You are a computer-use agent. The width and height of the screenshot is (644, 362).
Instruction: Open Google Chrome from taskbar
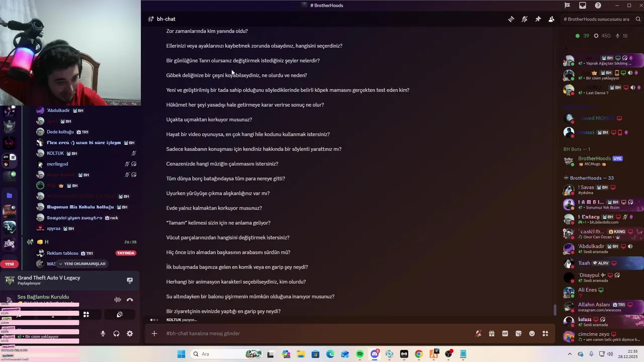419,354
